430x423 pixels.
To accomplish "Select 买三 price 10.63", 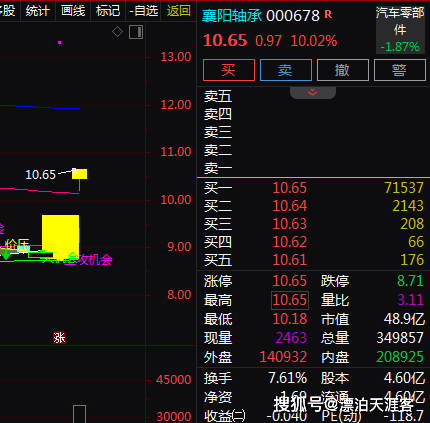I will 290,224.
